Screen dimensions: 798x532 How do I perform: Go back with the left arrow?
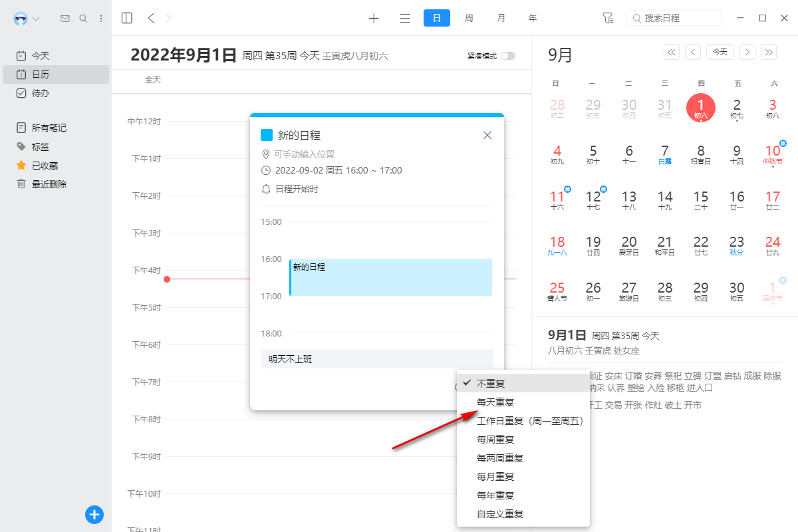[x=151, y=19]
